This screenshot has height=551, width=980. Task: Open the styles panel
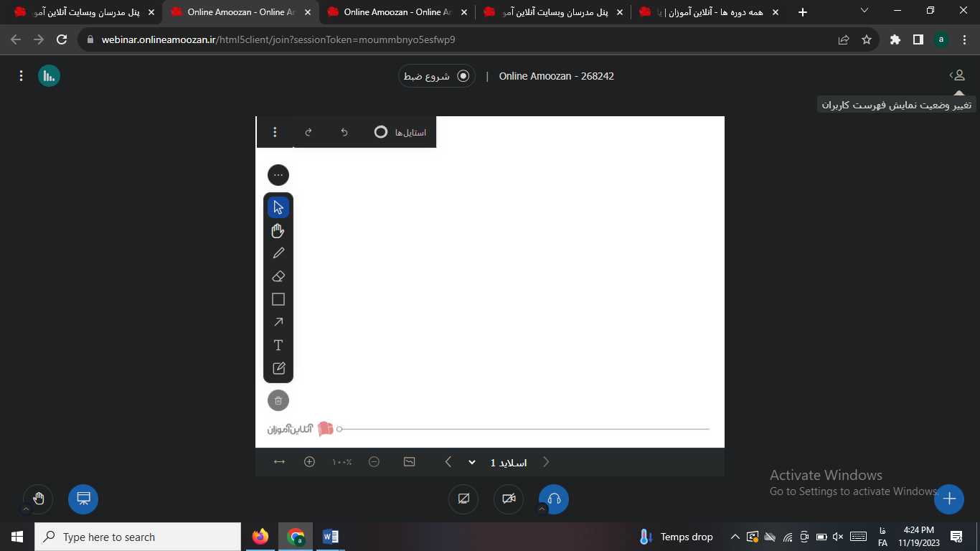coord(400,132)
